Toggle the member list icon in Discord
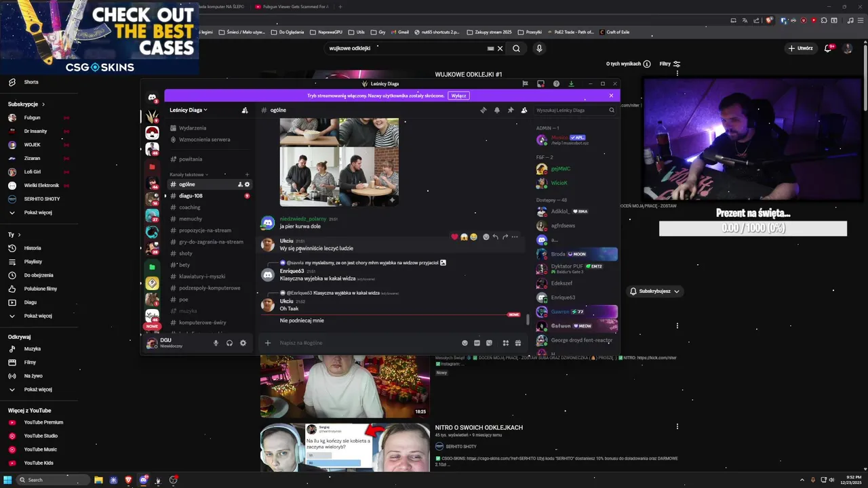Image resolution: width=868 pixels, height=488 pixels. (x=524, y=110)
